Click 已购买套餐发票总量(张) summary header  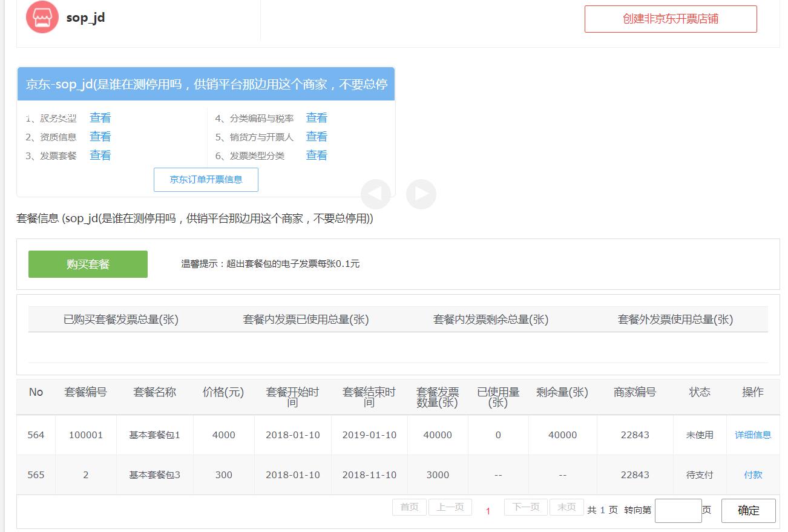[x=121, y=320]
